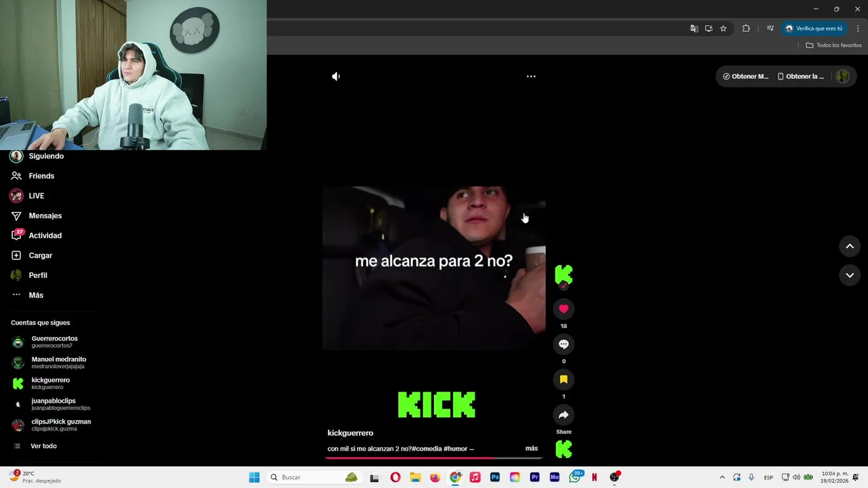Open the juanpabloclips account
The width and height of the screenshot is (868, 488).
coord(51,404)
